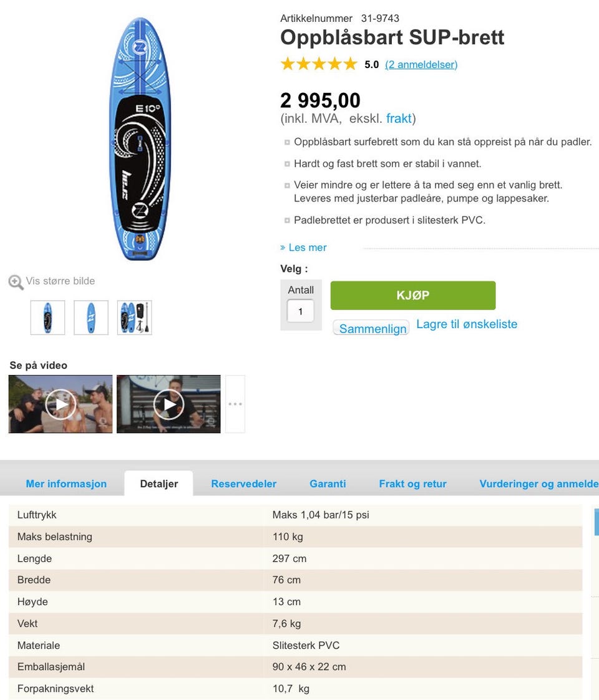The width and height of the screenshot is (599, 700).
Task: Select the blue board back thumbnail
Action: click(91, 318)
